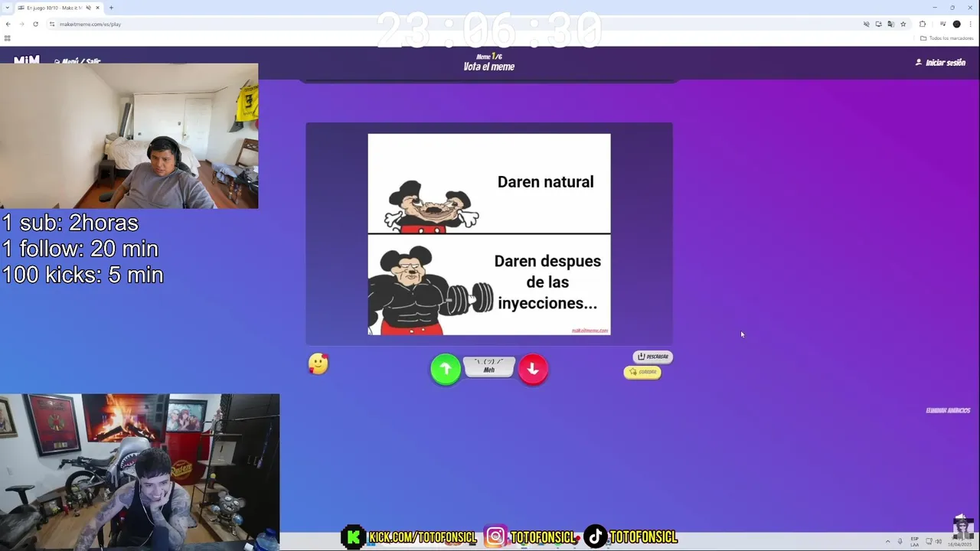Downvote the meme with the red arrow
Screen dimensions: 980x551
click(x=533, y=370)
